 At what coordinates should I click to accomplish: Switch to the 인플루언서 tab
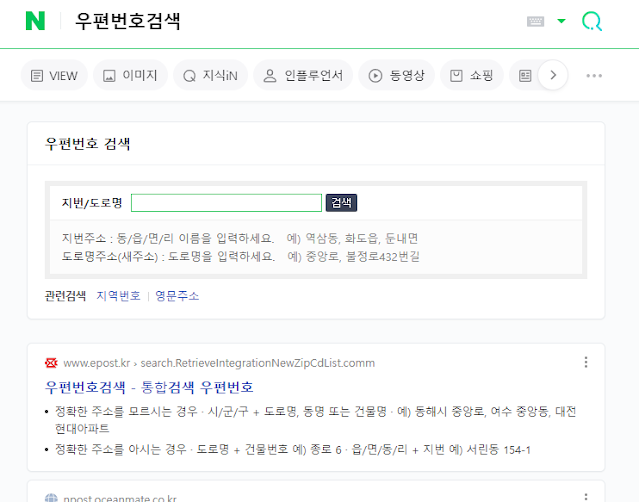pos(303,75)
